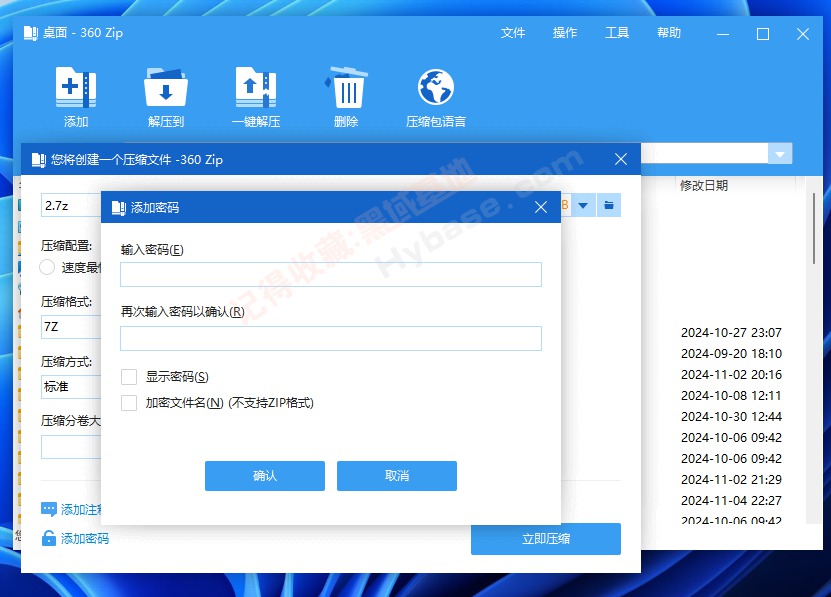The width and height of the screenshot is (831, 597).
Task: Select the 速度最快 radio button
Action: [x=47, y=267]
